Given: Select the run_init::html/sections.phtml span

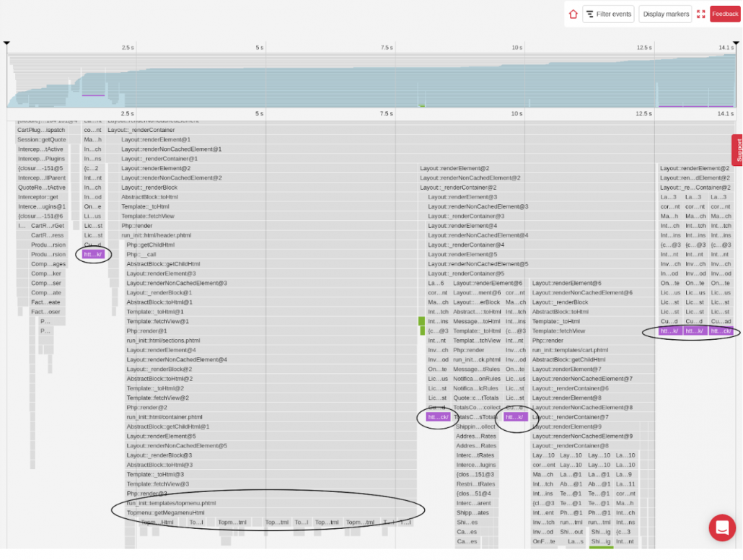Looking at the screenshot, I should [x=163, y=341].
